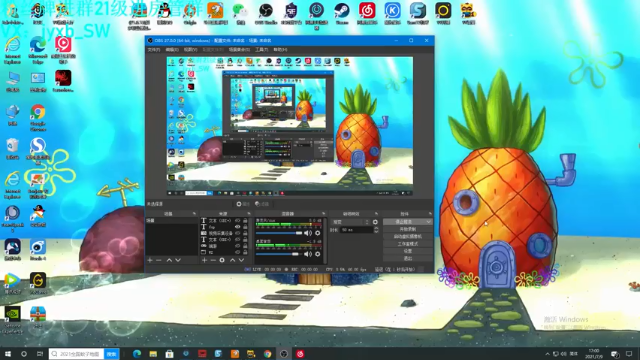640x360 pixels.
Task: Pop out the Scene Transitions dock
Action: pos(376,213)
